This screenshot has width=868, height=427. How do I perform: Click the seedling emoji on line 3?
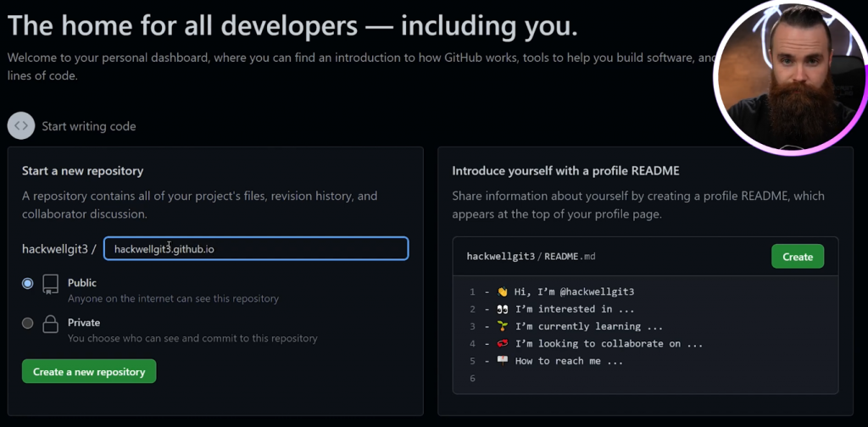pyautogui.click(x=502, y=326)
